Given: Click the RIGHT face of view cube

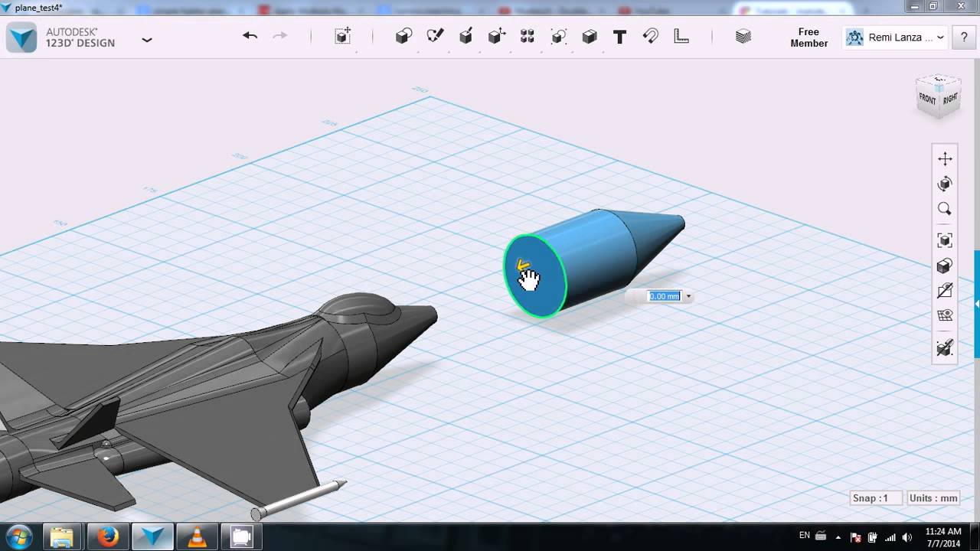Looking at the screenshot, I should tap(950, 99).
